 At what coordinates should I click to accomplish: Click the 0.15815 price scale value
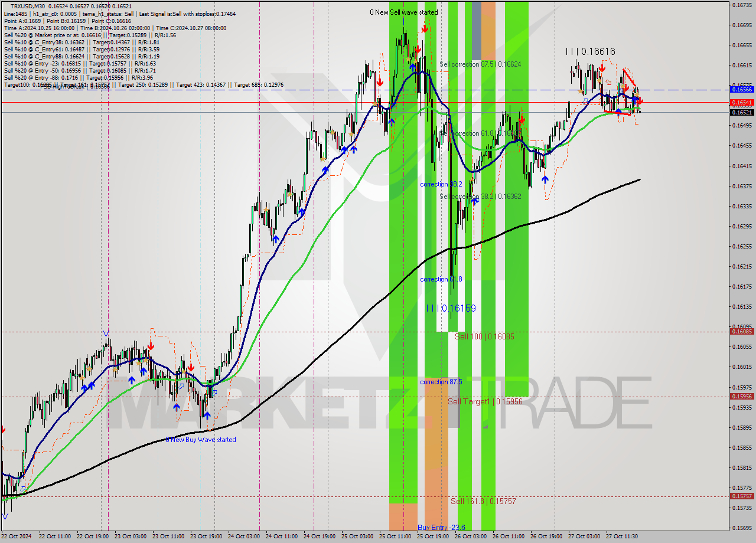pos(742,467)
